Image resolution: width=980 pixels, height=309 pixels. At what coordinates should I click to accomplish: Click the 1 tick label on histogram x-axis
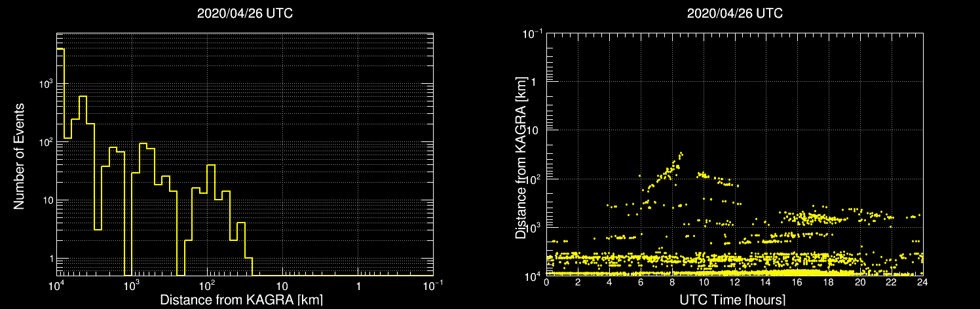click(x=358, y=287)
